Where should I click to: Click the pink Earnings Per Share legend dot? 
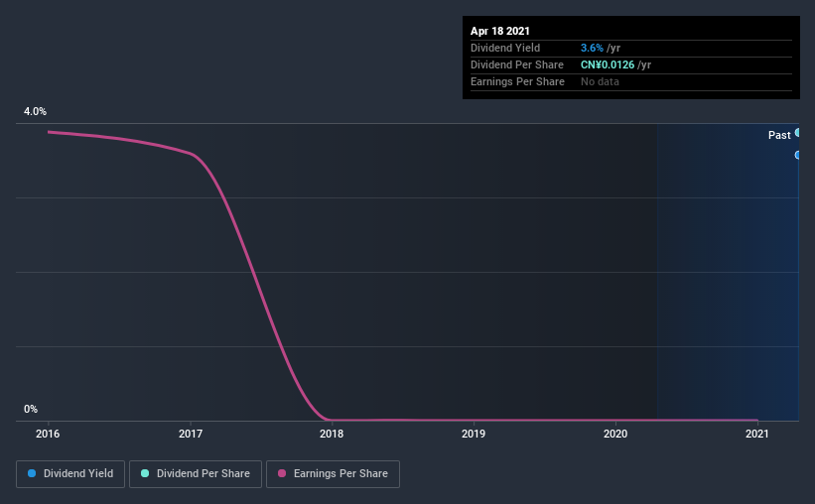coord(282,473)
